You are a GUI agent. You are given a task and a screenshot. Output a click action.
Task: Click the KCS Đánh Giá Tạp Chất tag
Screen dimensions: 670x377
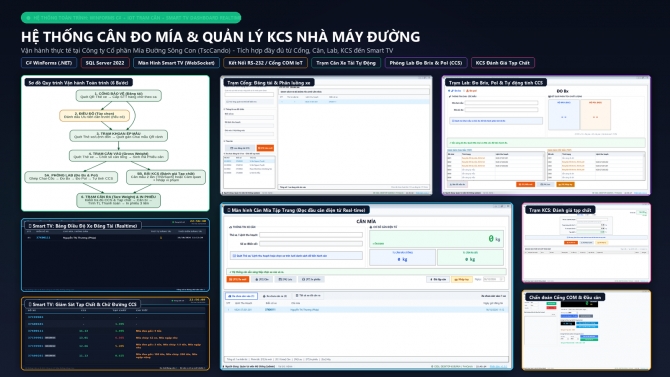502,63
